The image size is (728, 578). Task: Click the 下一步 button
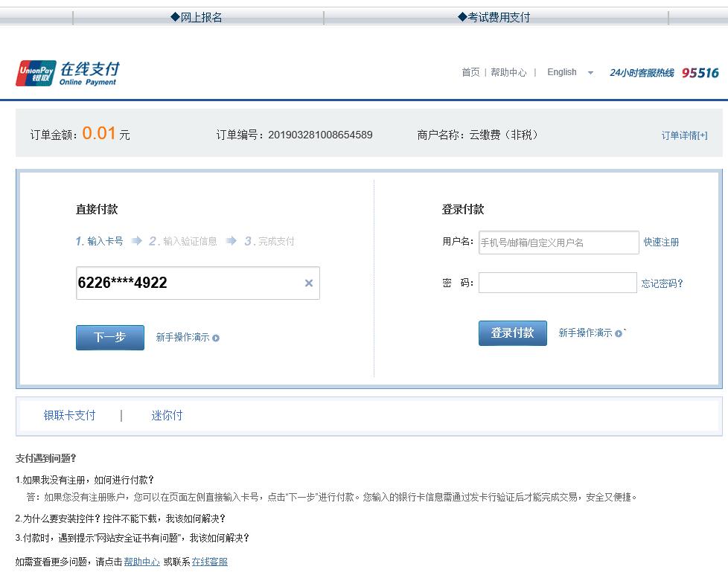coord(109,337)
